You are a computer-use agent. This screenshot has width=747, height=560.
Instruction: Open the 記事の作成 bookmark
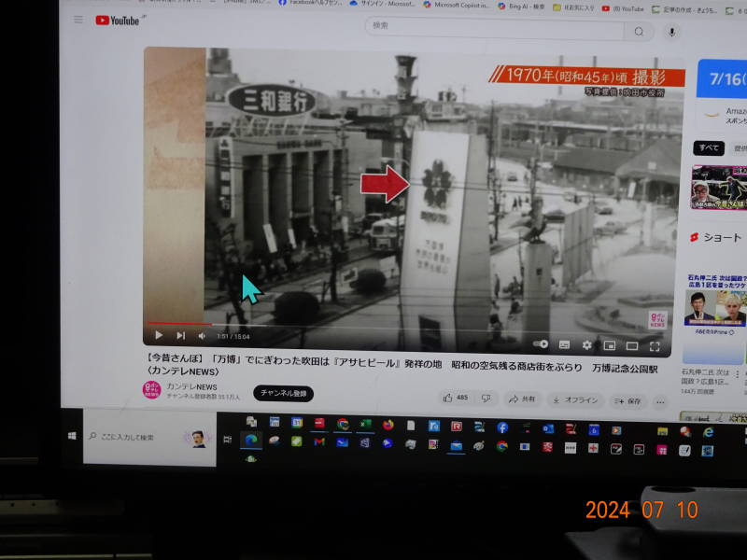(684, 9)
